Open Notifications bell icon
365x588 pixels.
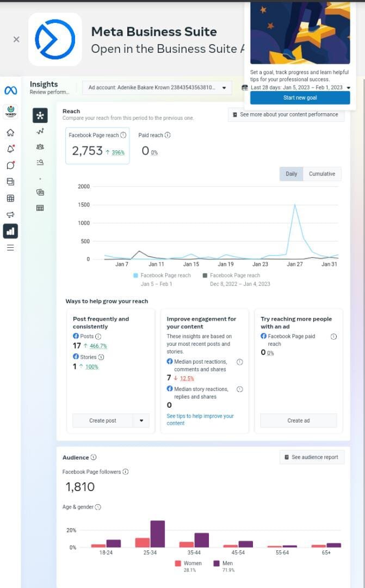(x=10, y=149)
